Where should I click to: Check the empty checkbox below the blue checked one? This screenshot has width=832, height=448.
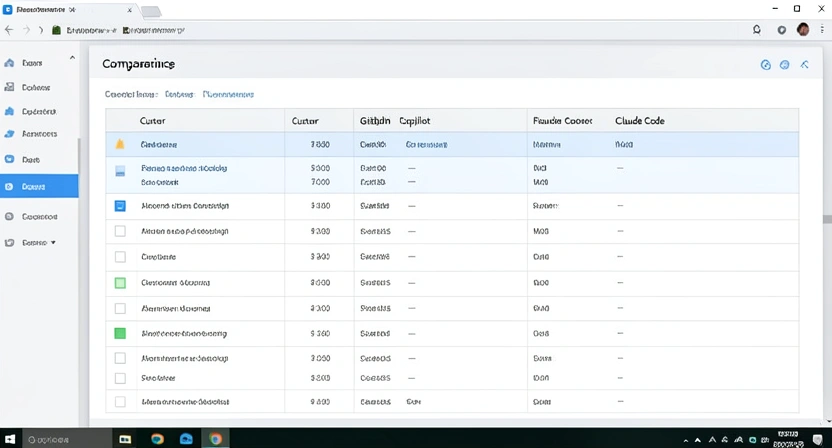120,231
